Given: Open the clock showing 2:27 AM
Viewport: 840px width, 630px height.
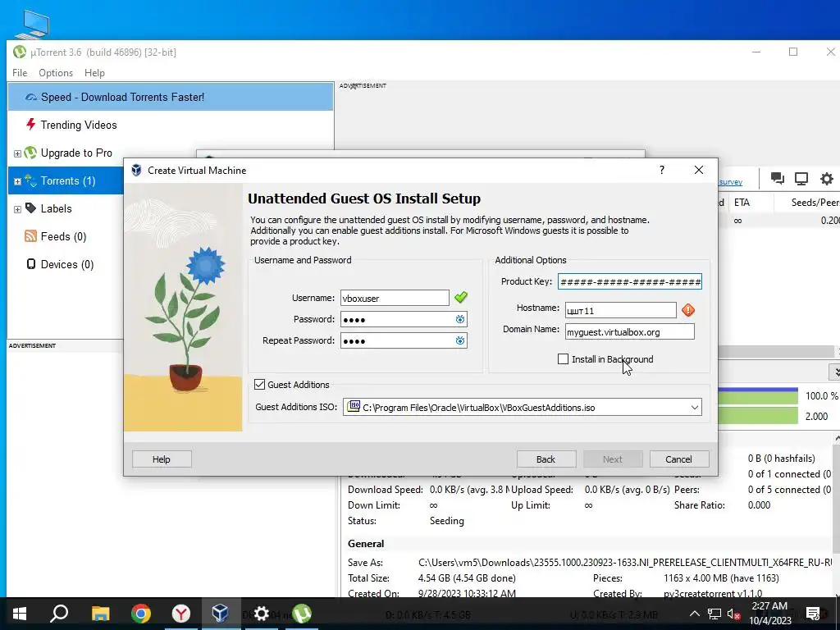Looking at the screenshot, I should click(x=769, y=614).
